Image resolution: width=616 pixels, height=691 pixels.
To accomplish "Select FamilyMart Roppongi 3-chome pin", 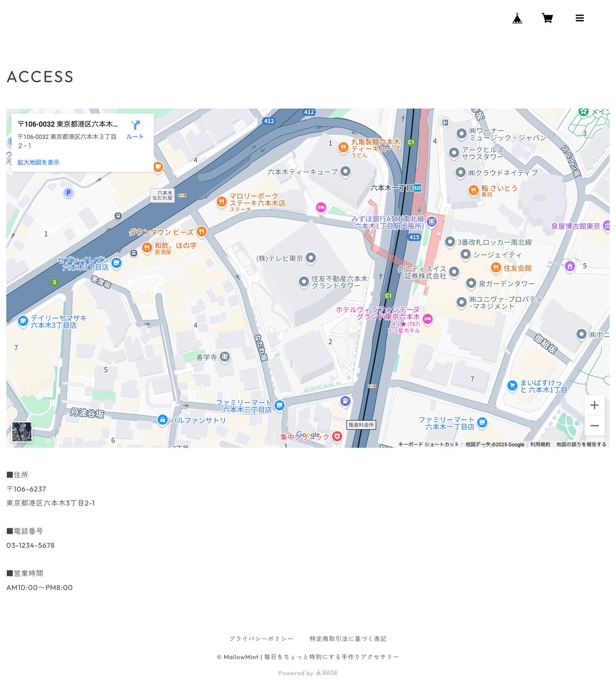I will click(x=280, y=406).
